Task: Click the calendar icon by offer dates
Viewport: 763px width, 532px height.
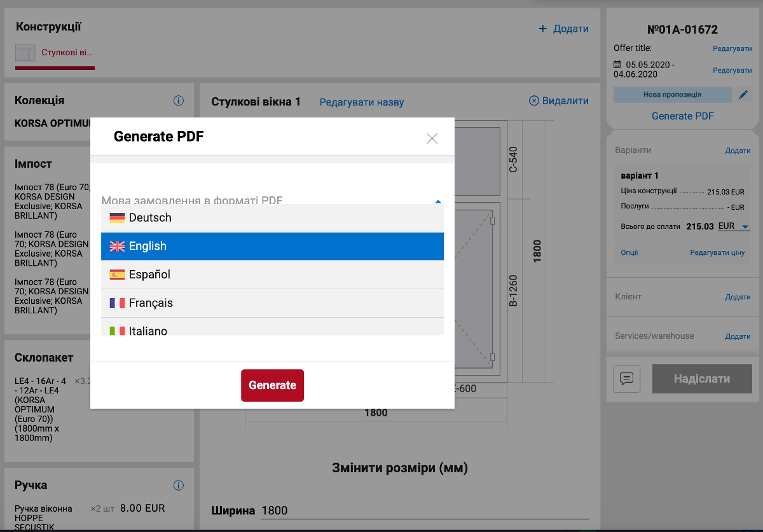Action: 617,65
